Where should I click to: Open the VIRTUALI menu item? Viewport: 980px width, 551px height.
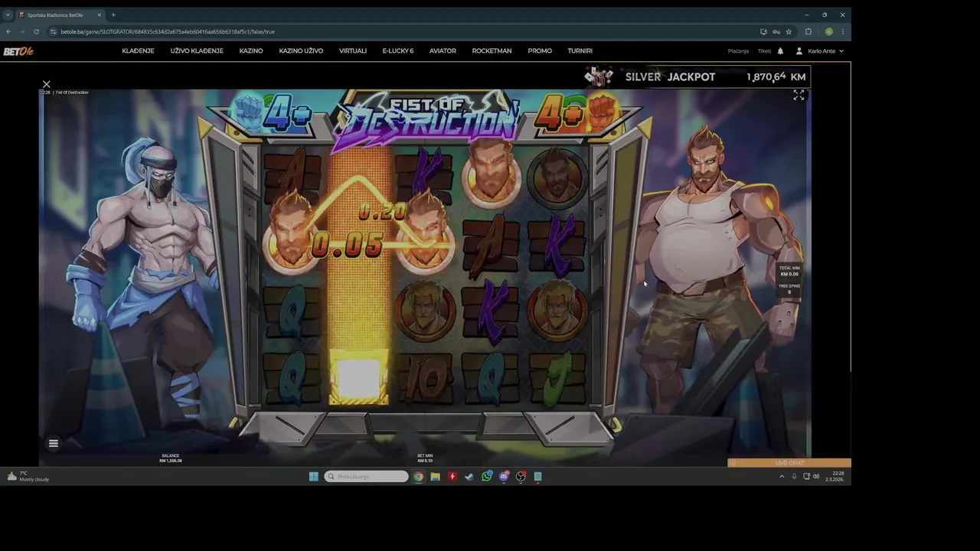(x=353, y=51)
